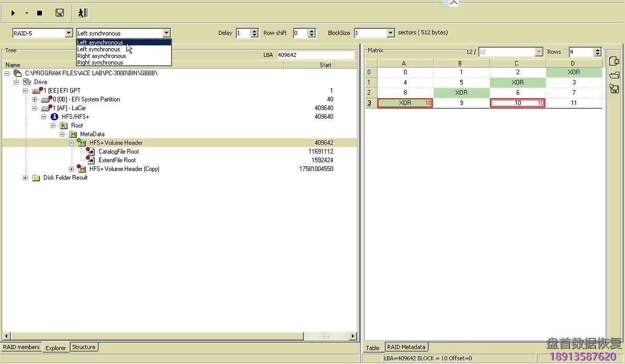Choose Right synchronous in the list
Viewport: 625px width, 364px height.
pyautogui.click(x=100, y=63)
